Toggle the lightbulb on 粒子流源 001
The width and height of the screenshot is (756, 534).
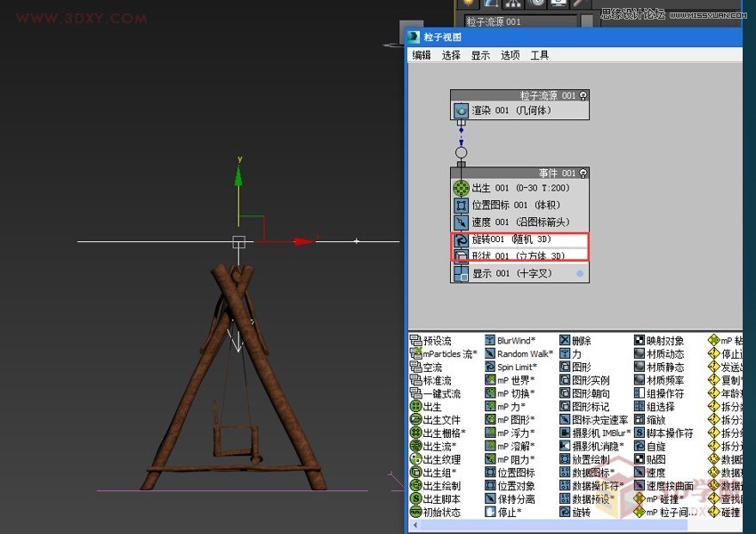[584, 95]
